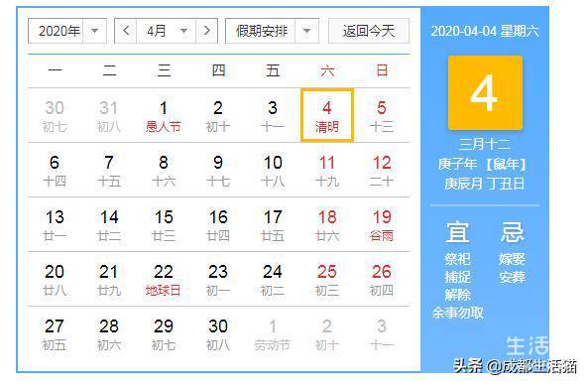The image size is (588, 385).
Task: Select April 2 初十
Action: 218,115
